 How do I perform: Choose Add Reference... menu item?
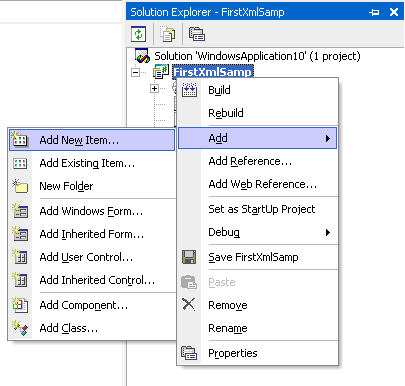[x=257, y=161]
